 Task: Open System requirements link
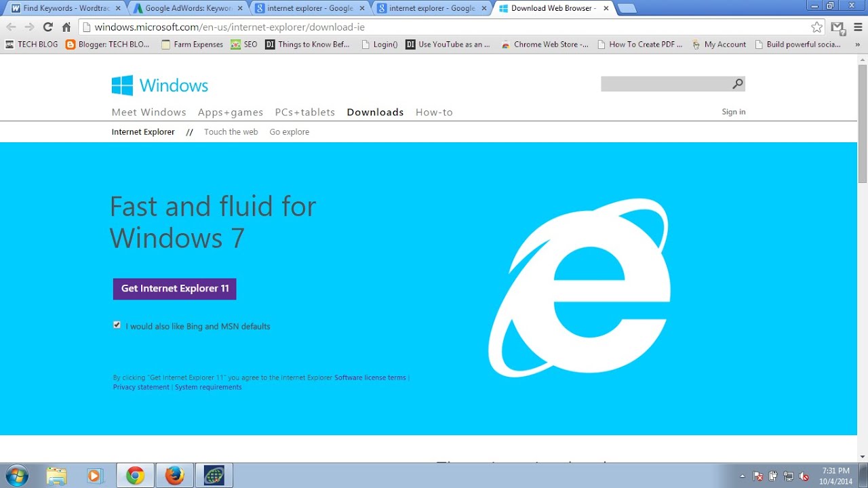[x=208, y=387]
